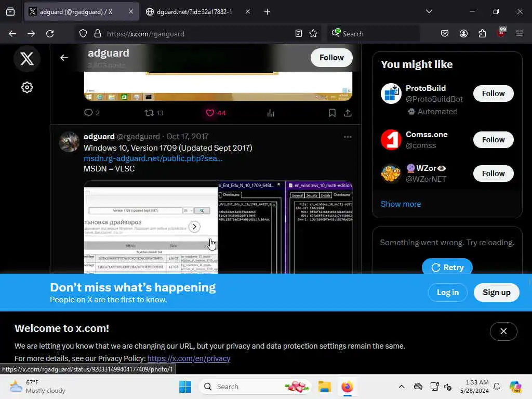Open Firefox View icon
The height and width of the screenshot is (399, 532).
click(10, 12)
